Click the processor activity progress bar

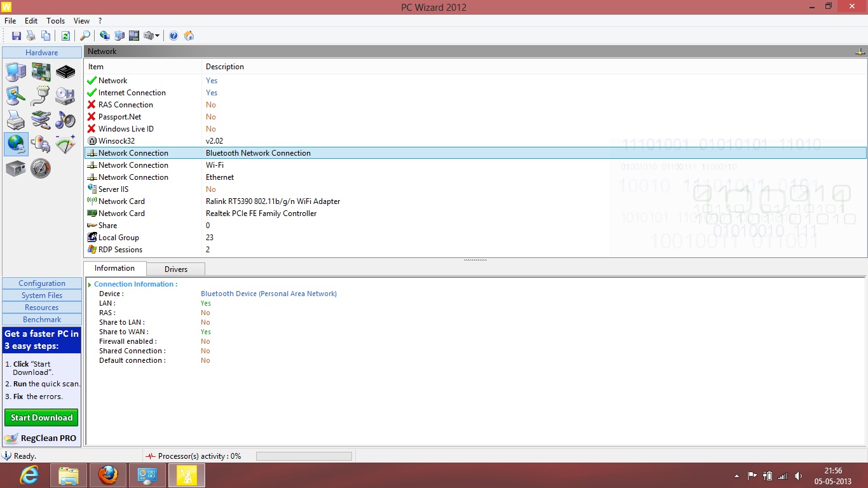[304, 456]
